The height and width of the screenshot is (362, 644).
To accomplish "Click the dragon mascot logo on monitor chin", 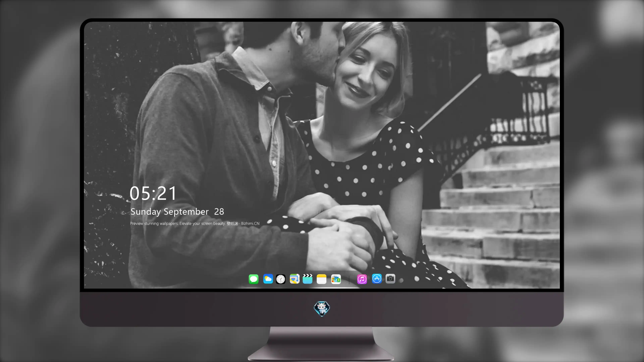I will tap(322, 309).
